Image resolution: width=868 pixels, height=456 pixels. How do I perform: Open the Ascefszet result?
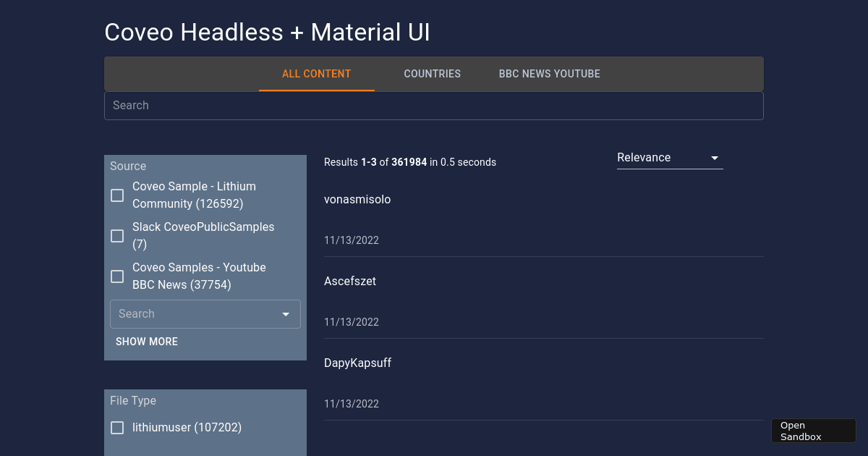coord(350,281)
